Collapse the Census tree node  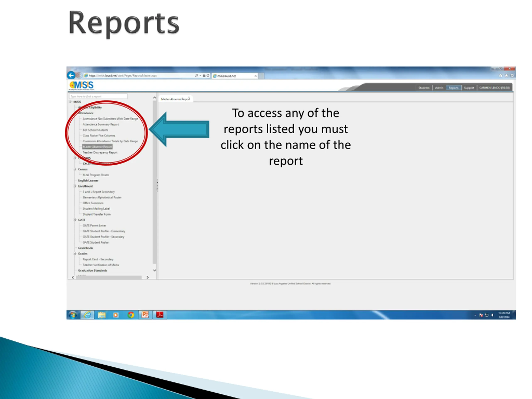click(75, 169)
